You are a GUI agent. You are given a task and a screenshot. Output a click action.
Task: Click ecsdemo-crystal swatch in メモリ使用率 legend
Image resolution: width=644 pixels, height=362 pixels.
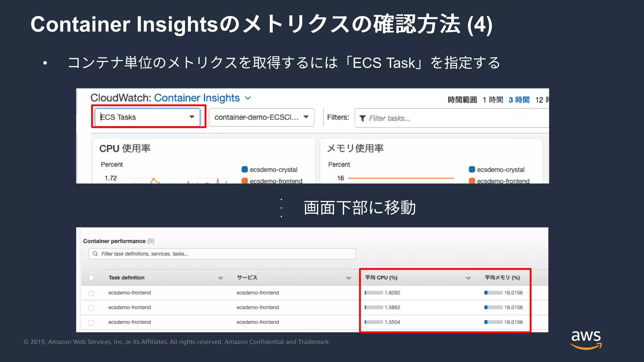click(x=472, y=169)
